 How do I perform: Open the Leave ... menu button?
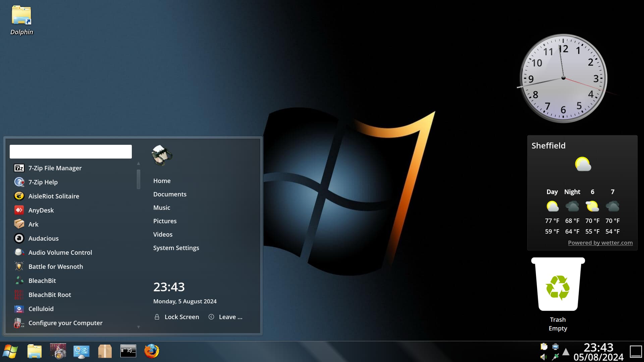(x=225, y=317)
